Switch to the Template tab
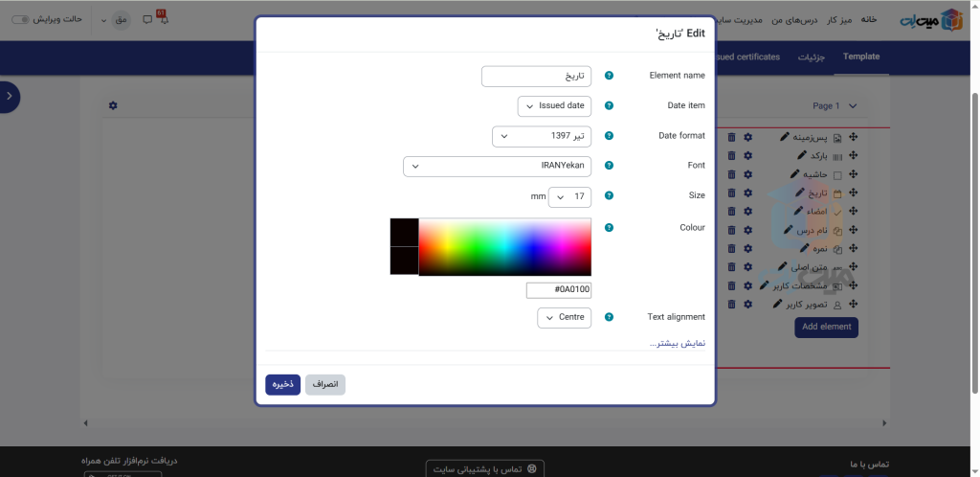The image size is (980, 477). click(860, 57)
